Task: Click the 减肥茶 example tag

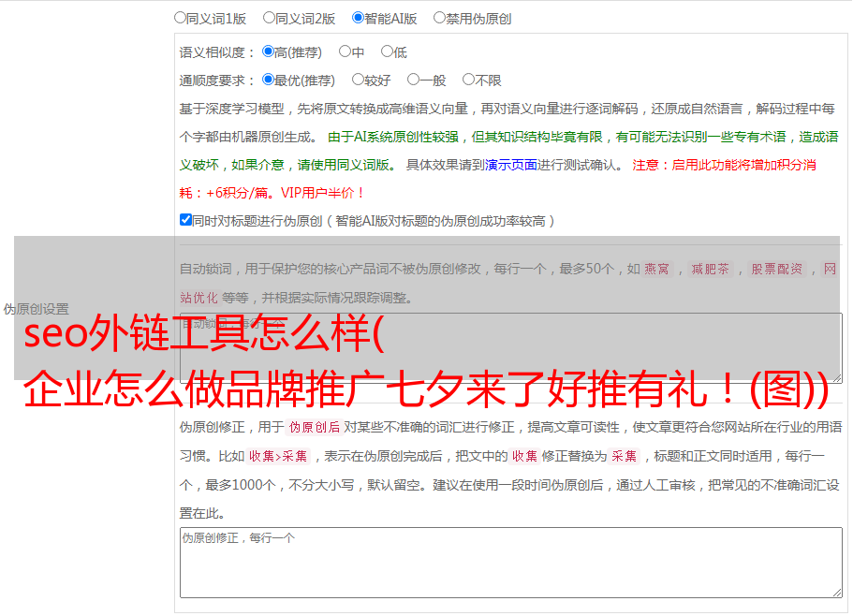Action: click(710, 269)
